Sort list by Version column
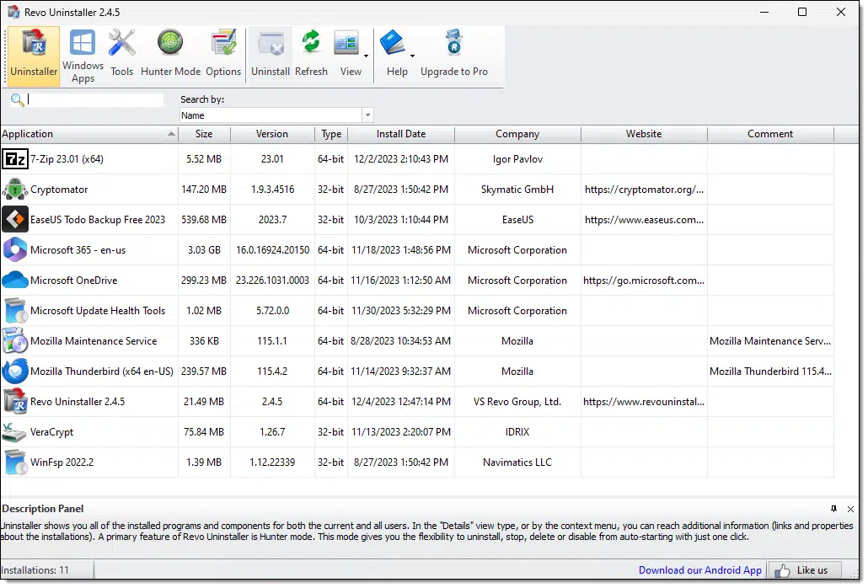This screenshot has width=868, height=588. 272,134
